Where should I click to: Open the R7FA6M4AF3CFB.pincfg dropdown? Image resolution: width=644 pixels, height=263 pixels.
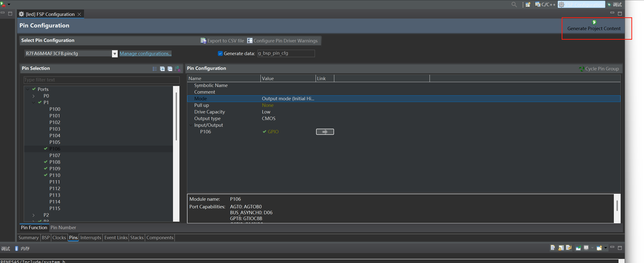click(x=115, y=53)
